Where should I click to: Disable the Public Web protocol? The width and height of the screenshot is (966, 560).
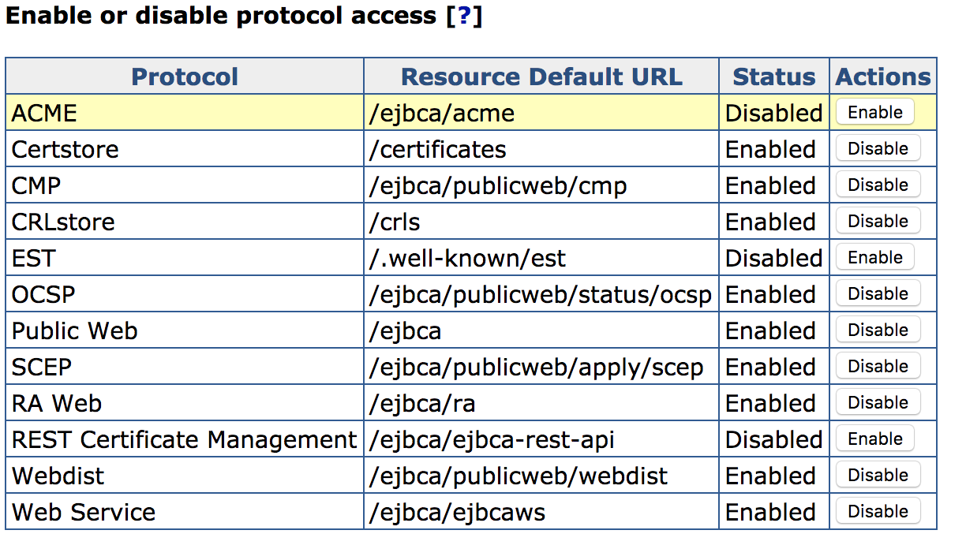point(878,330)
